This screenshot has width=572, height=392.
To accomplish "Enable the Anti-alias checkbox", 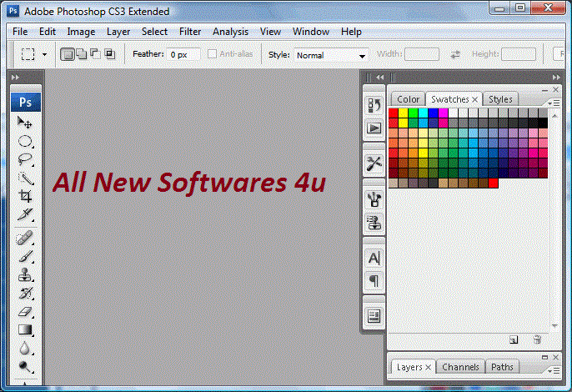I will tap(212, 54).
